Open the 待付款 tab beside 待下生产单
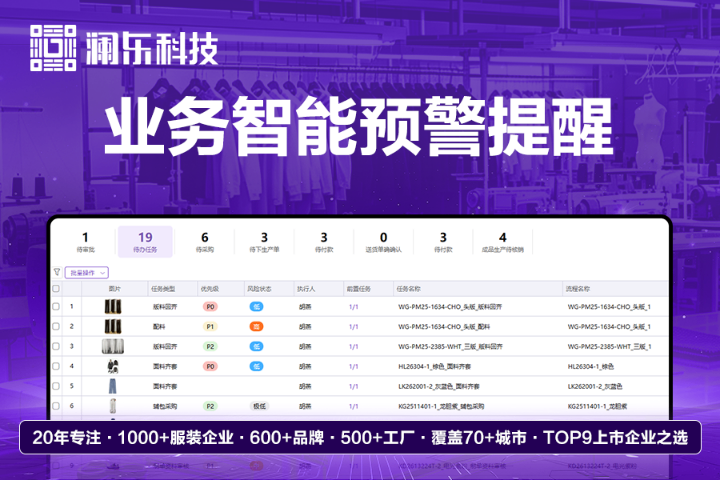Viewport: 720px width, 480px height. coord(324,242)
